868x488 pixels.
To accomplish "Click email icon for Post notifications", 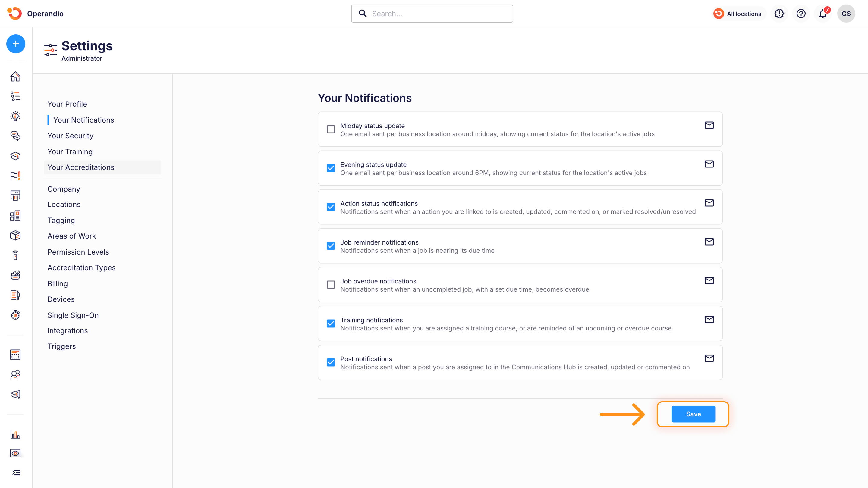I will pyautogui.click(x=709, y=358).
